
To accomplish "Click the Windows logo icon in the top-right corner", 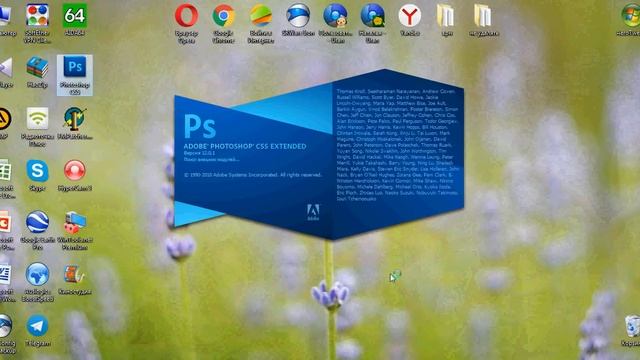I will tap(631, 16).
